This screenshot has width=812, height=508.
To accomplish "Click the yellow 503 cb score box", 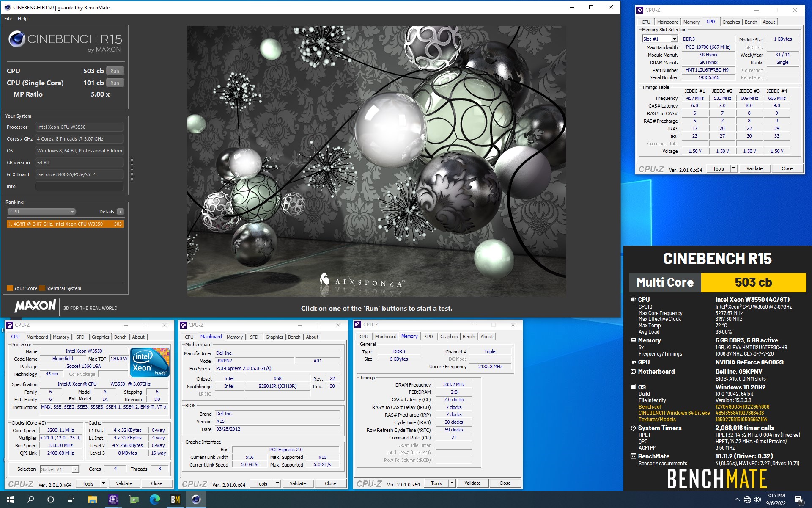I will [x=753, y=282].
